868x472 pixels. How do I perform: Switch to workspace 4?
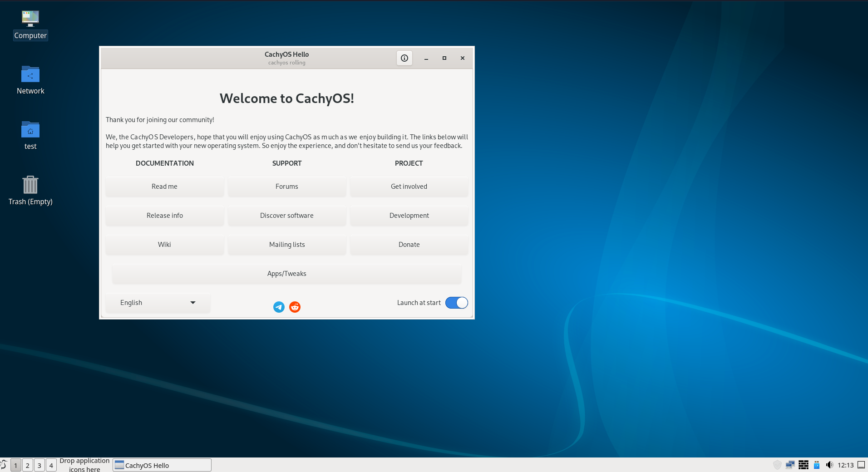[51, 465]
